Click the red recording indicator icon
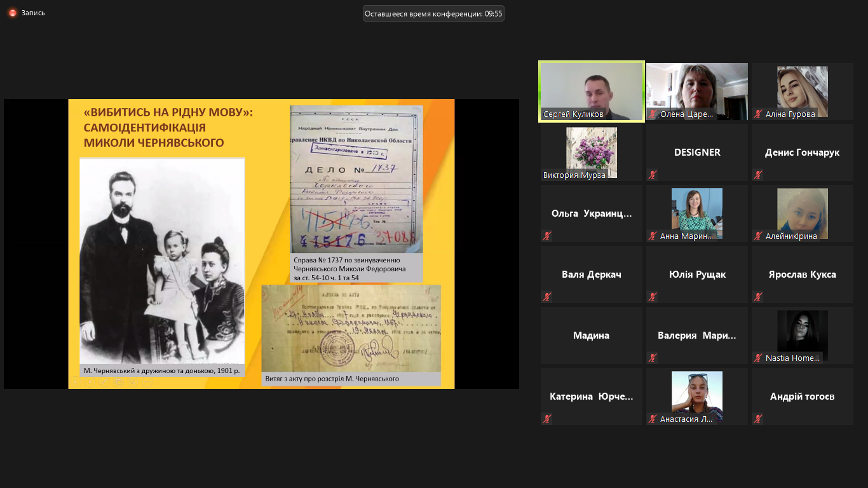868x488 pixels. pyautogui.click(x=12, y=13)
